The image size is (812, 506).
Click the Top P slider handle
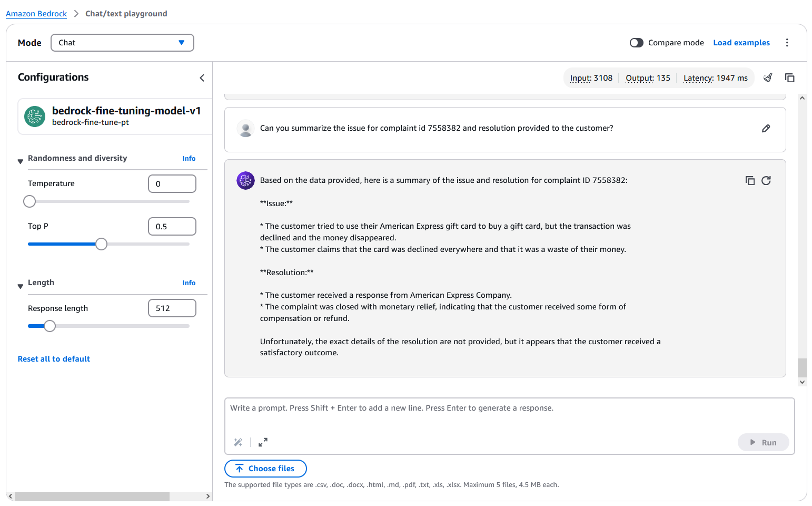point(101,244)
